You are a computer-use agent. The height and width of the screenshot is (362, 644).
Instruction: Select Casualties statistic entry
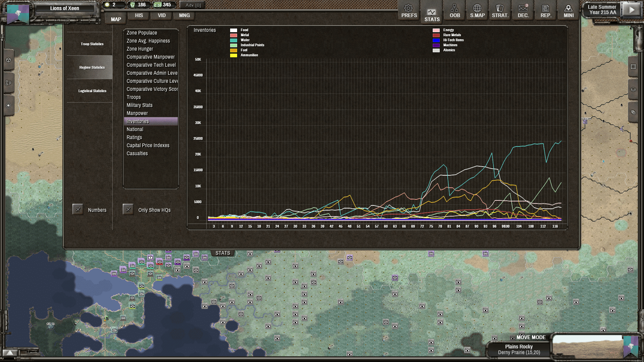(137, 154)
